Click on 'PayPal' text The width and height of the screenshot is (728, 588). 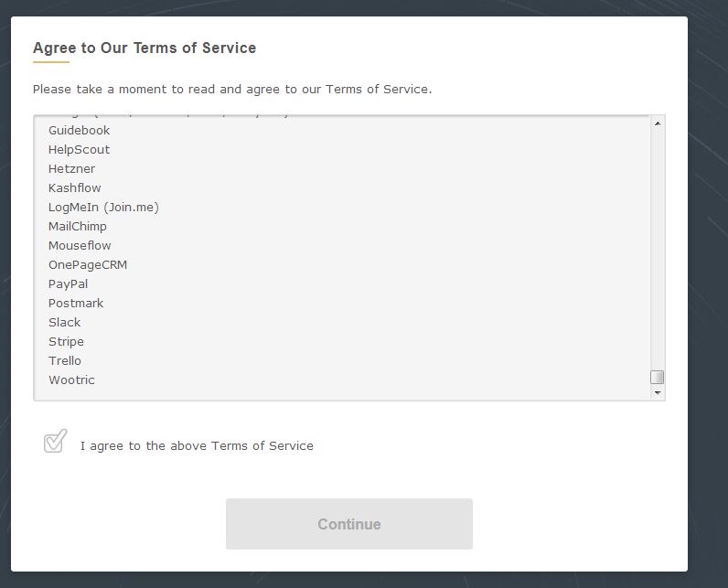[68, 284]
